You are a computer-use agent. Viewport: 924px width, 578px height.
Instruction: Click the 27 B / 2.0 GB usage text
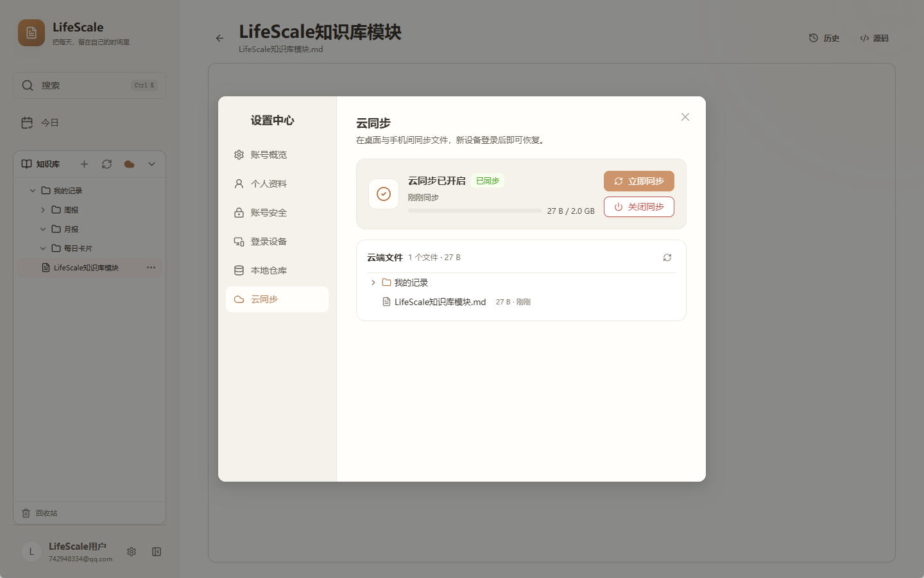[x=571, y=211]
